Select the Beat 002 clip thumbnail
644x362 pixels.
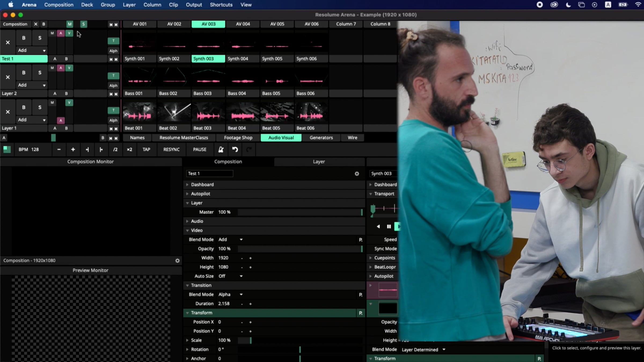[x=174, y=112]
